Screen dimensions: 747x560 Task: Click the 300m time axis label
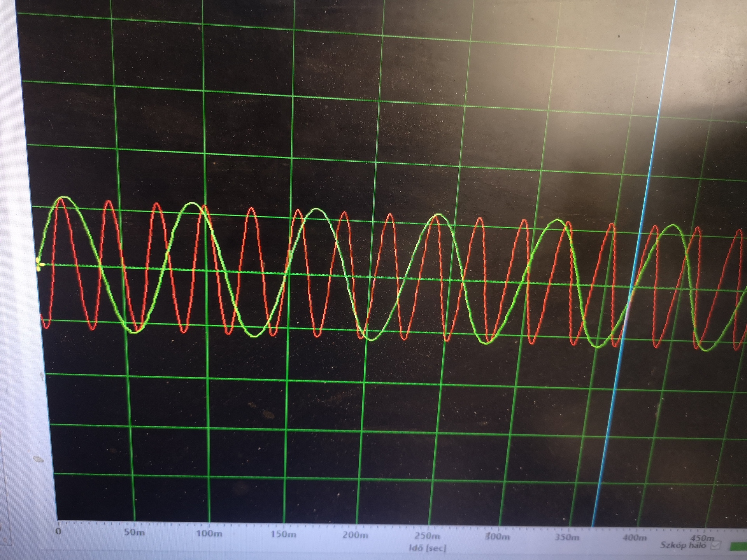point(497,537)
